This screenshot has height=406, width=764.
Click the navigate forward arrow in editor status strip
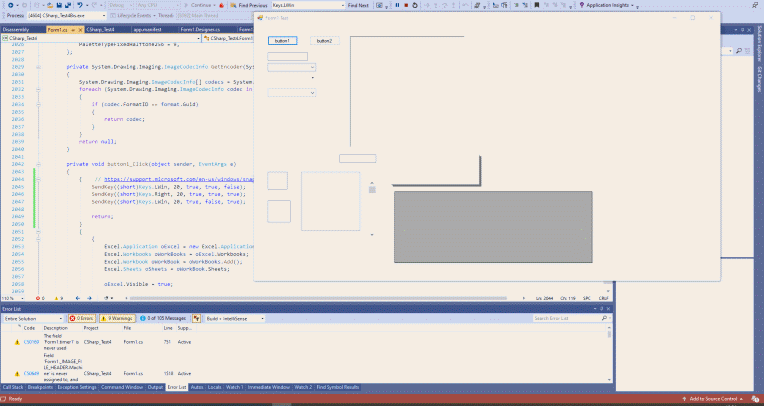(x=89, y=298)
